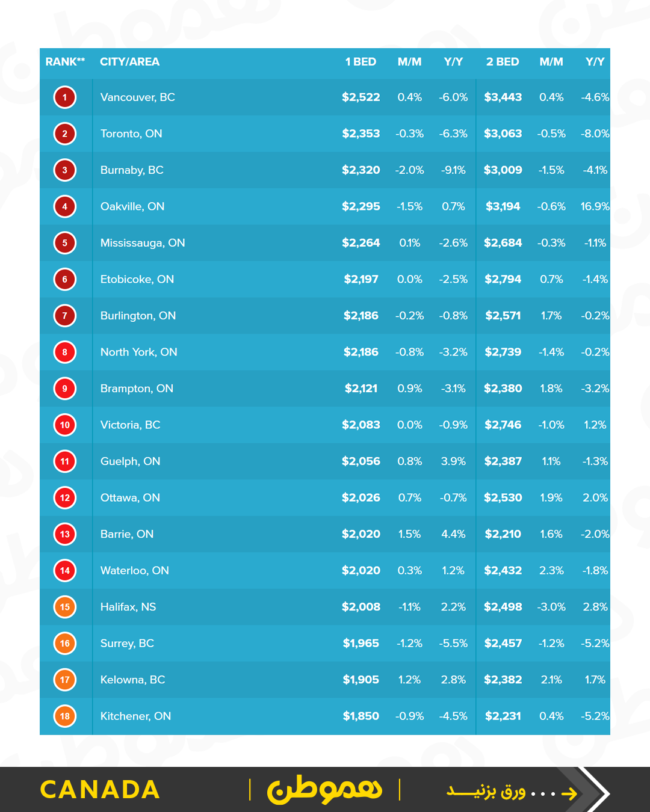
Task: Click Oakville's $3,194 two-bed price
Action: 503,206
